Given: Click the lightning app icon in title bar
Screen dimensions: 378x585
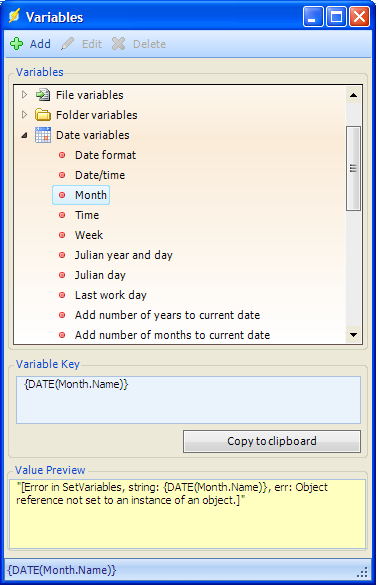Looking at the screenshot, I should coord(14,17).
